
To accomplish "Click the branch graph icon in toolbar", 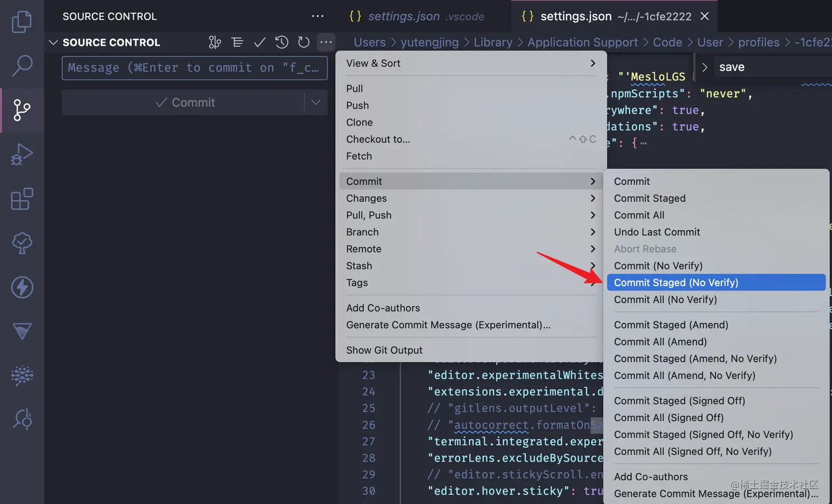I will (x=215, y=42).
